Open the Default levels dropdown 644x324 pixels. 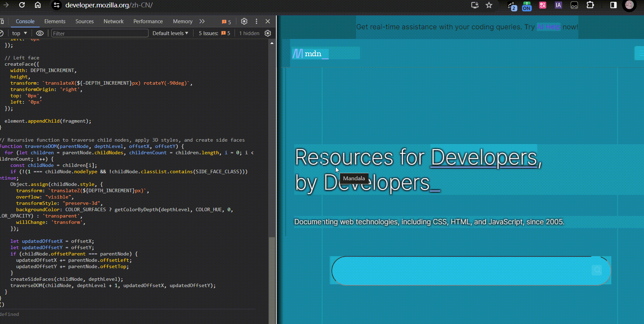[x=170, y=33]
